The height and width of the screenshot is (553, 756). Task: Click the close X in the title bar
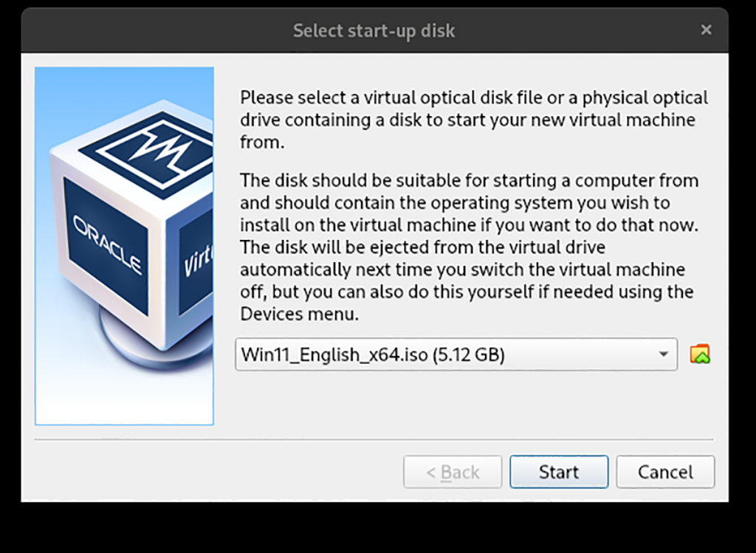707,30
